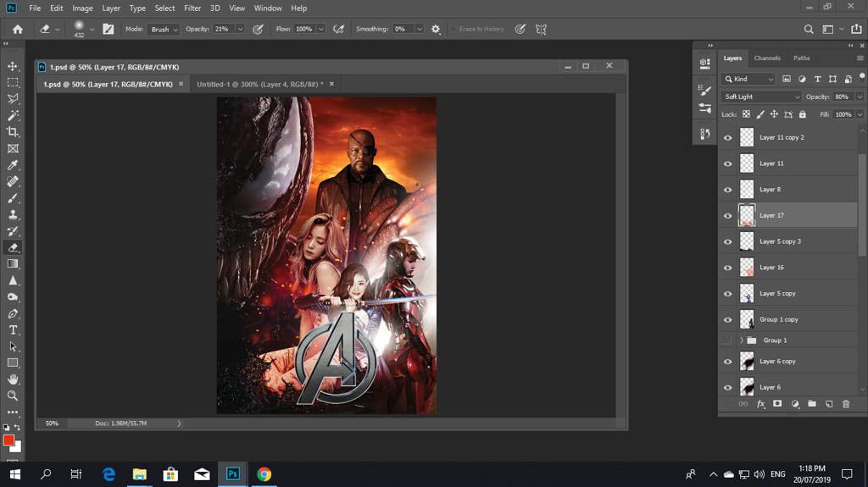Select the Magic Wand tool
This screenshot has width=868, height=487.
12,116
